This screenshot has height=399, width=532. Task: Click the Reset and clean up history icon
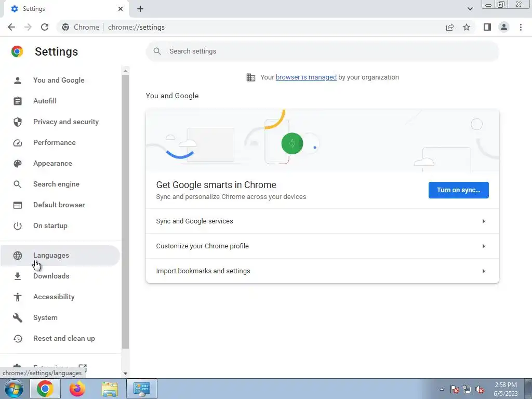coord(18,339)
